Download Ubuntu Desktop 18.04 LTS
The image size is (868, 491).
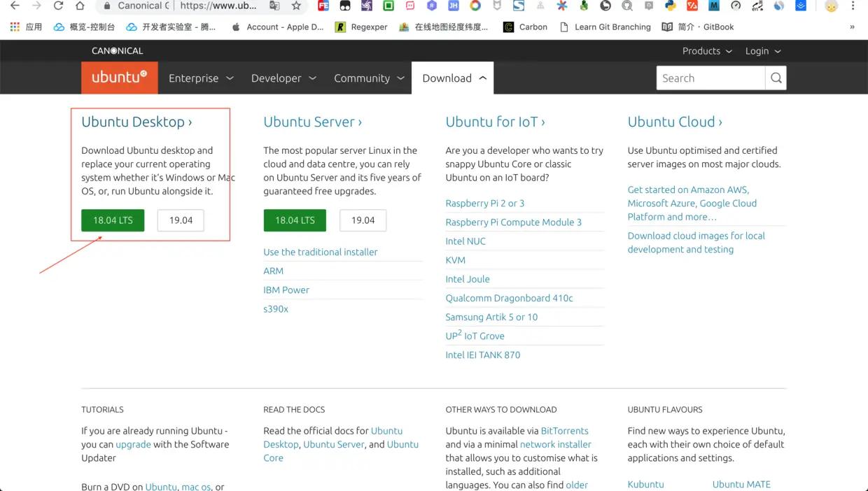tap(113, 220)
